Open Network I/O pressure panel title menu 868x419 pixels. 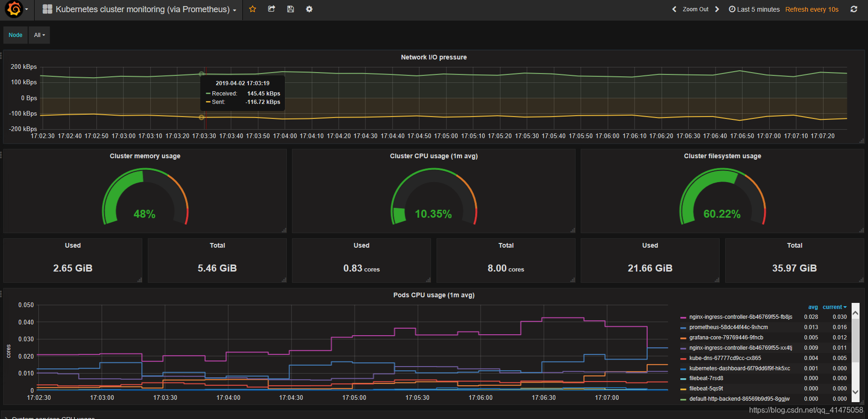click(434, 57)
